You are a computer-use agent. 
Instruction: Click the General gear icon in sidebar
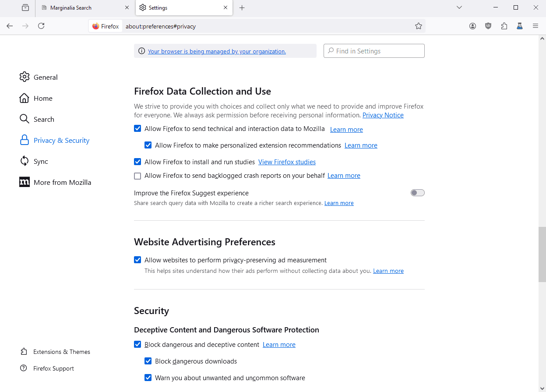click(24, 77)
